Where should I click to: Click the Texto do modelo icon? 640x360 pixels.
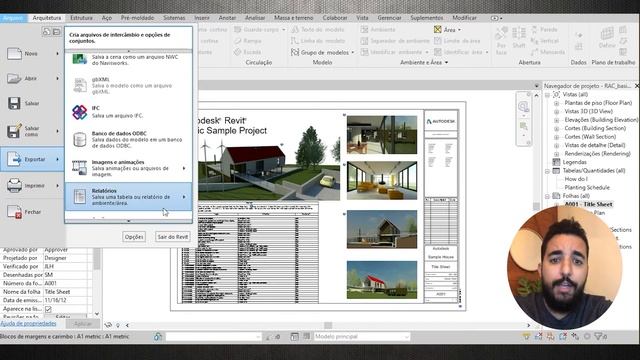[x=295, y=29]
